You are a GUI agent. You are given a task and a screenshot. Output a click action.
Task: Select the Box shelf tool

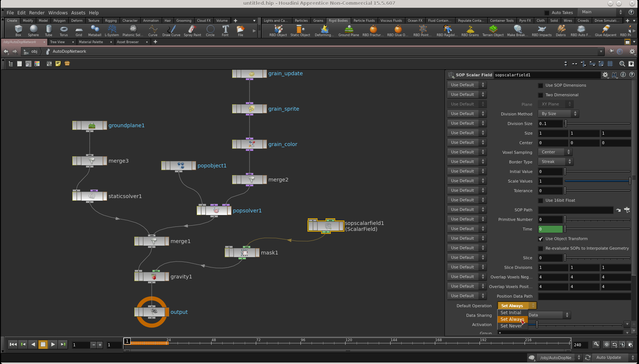(x=18, y=31)
